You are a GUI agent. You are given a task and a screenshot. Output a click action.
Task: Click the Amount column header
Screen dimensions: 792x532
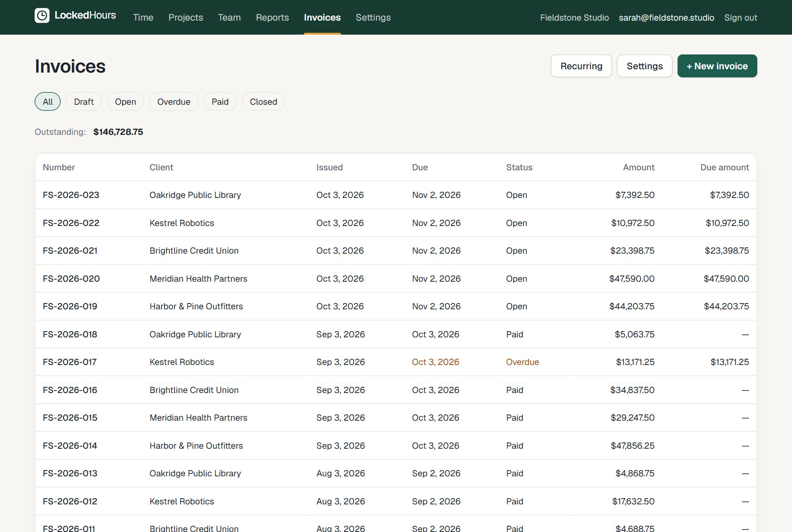(639, 167)
